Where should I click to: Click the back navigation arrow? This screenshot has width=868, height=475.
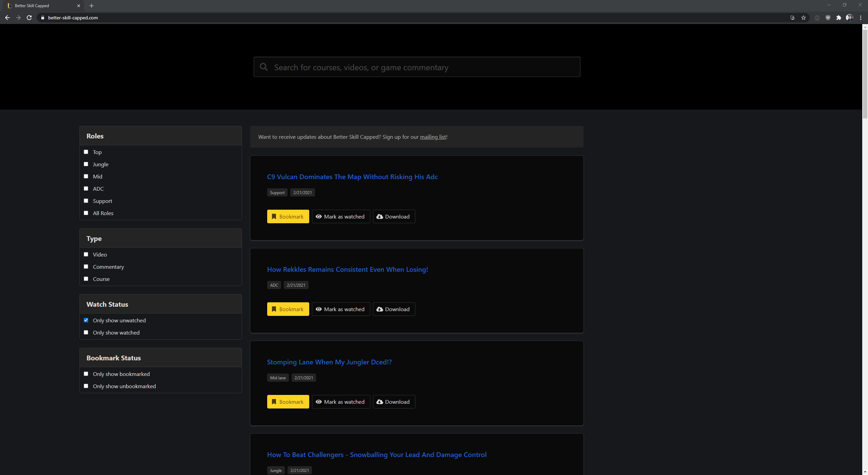[x=7, y=18]
